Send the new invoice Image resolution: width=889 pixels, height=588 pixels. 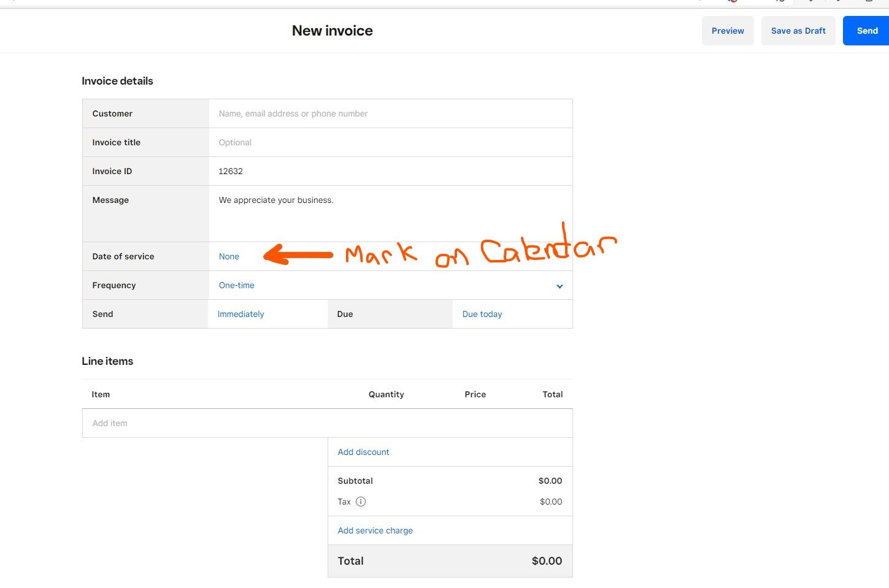click(867, 30)
